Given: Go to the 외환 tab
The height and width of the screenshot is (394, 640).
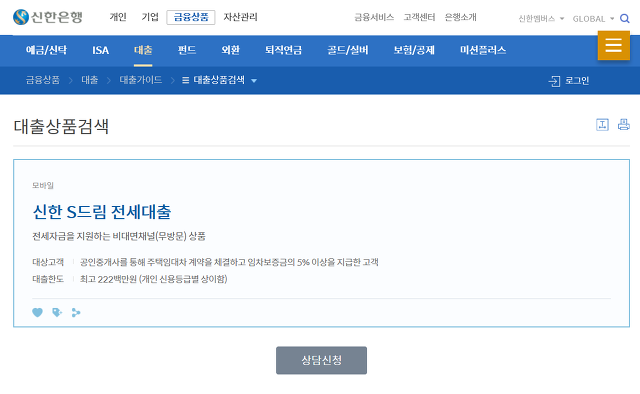Looking at the screenshot, I should click(230, 50).
